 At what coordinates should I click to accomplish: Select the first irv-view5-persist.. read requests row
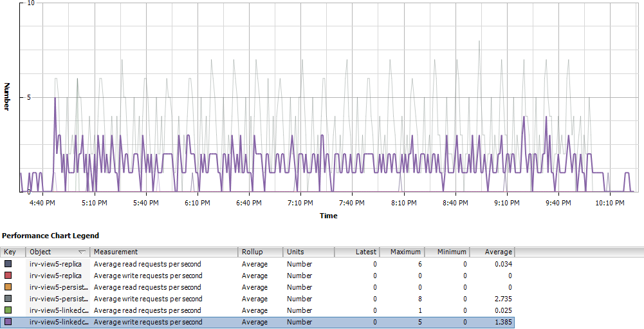tap(257, 287)
